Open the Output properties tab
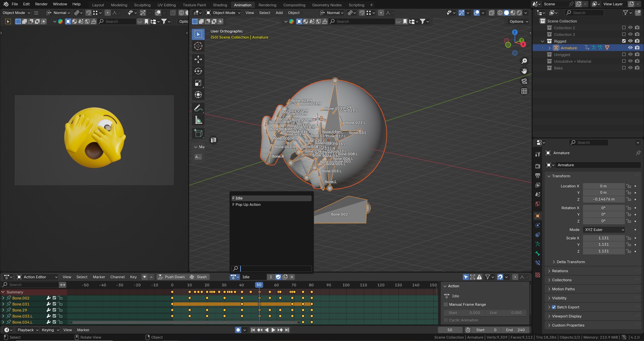Image resolution: width=644 pixels, height=341 pixels. pyautogui.click(x=538, y=176)
